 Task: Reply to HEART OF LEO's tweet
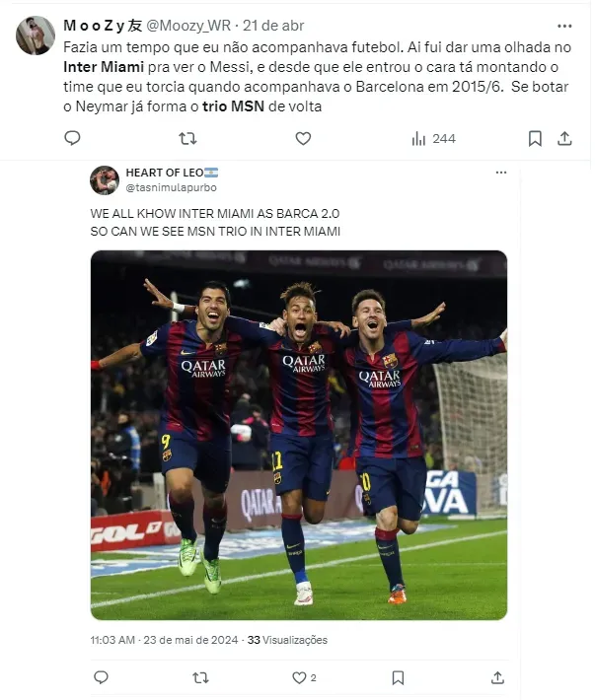point(101,677)
